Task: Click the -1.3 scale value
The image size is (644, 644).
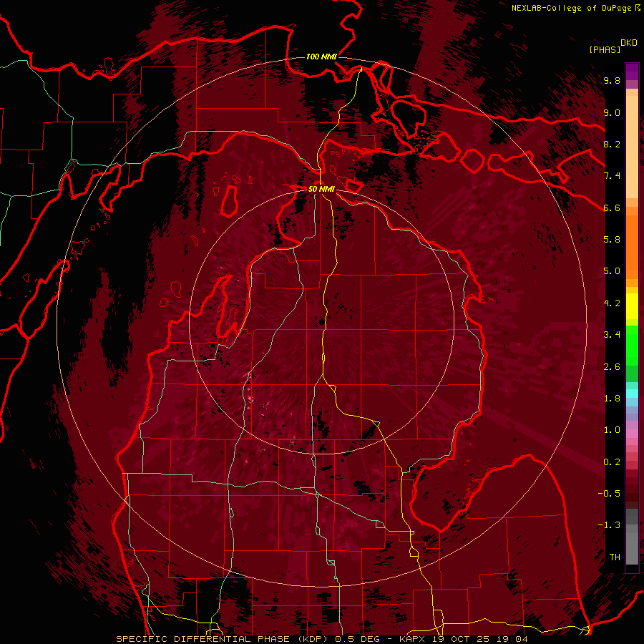Action: (x=609, y=525)
